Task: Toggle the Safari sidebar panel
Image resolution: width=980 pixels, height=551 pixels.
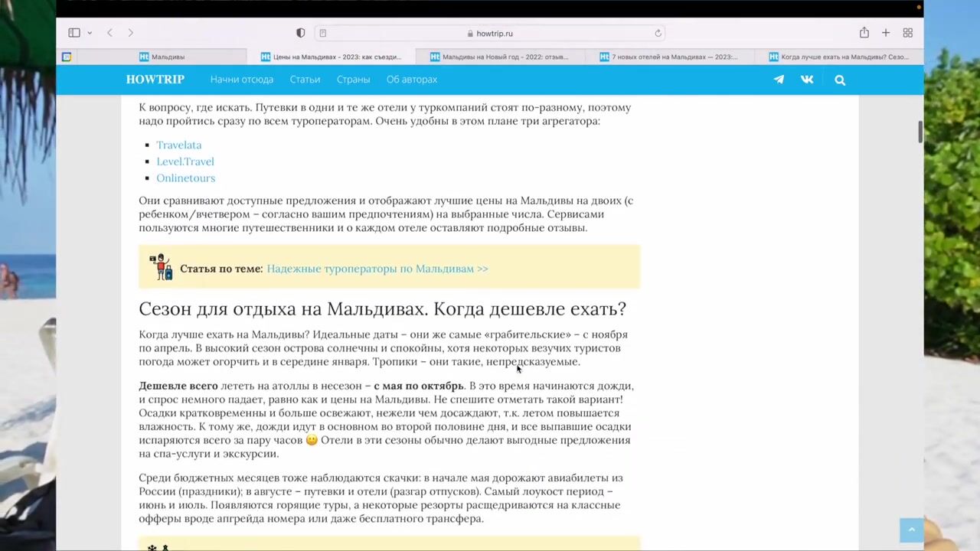Action: 74,33
